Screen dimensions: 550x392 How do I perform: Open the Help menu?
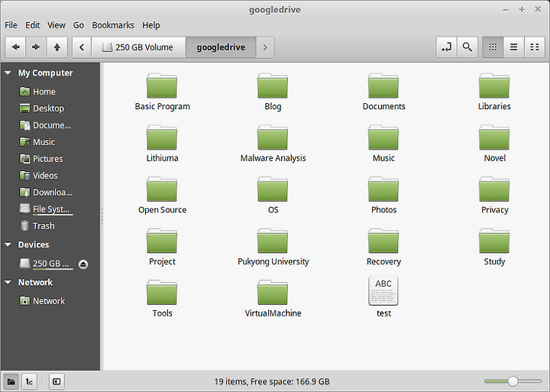pyautogui.click(x=151, y=25)
